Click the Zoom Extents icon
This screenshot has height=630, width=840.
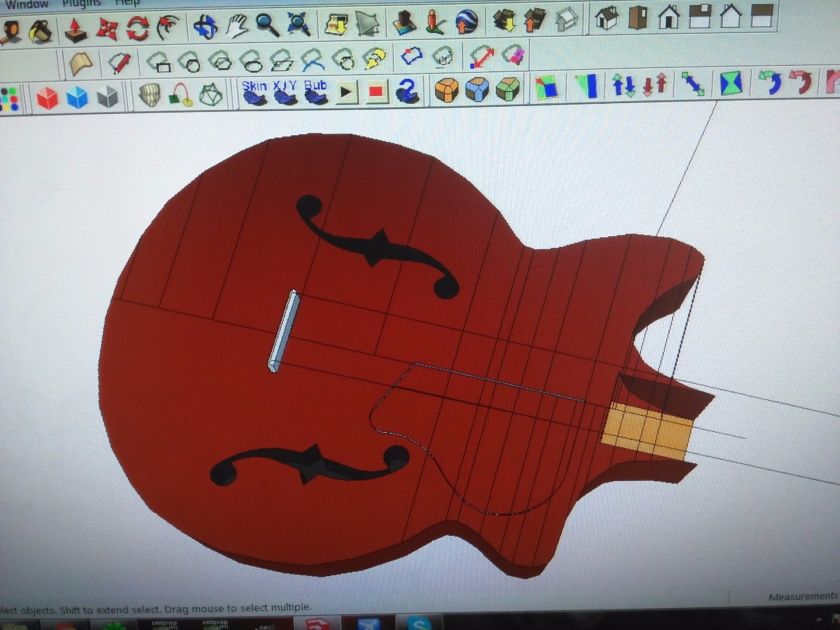point(299,24)
